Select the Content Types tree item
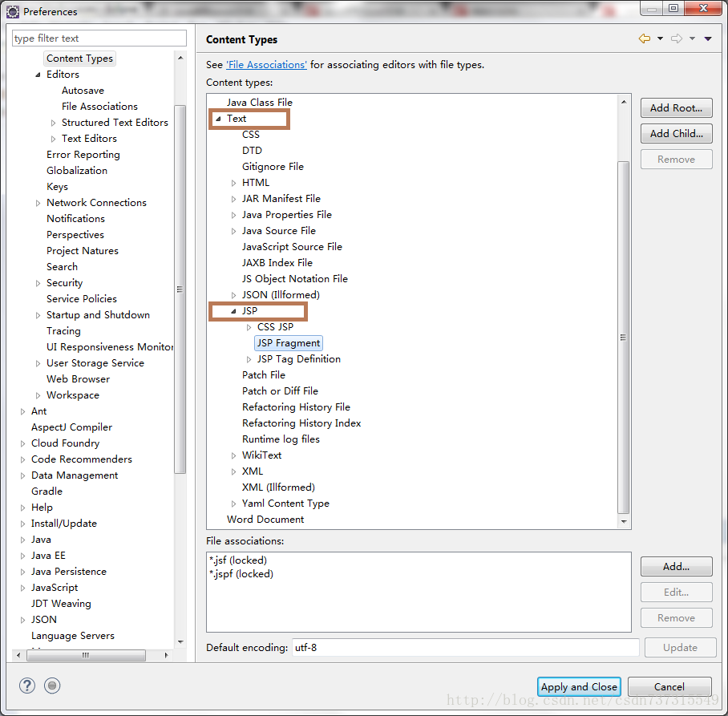728x716 pixels. click(79, 59)
